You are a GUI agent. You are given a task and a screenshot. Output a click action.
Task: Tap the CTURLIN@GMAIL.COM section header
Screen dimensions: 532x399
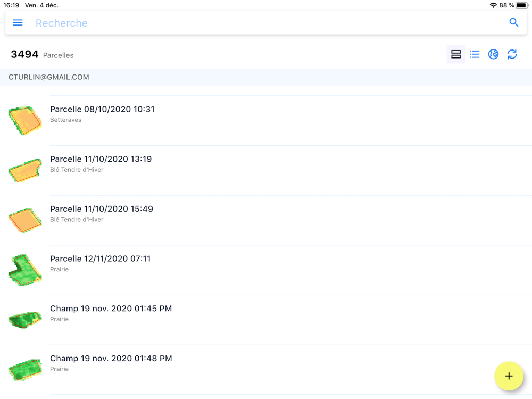266,77
